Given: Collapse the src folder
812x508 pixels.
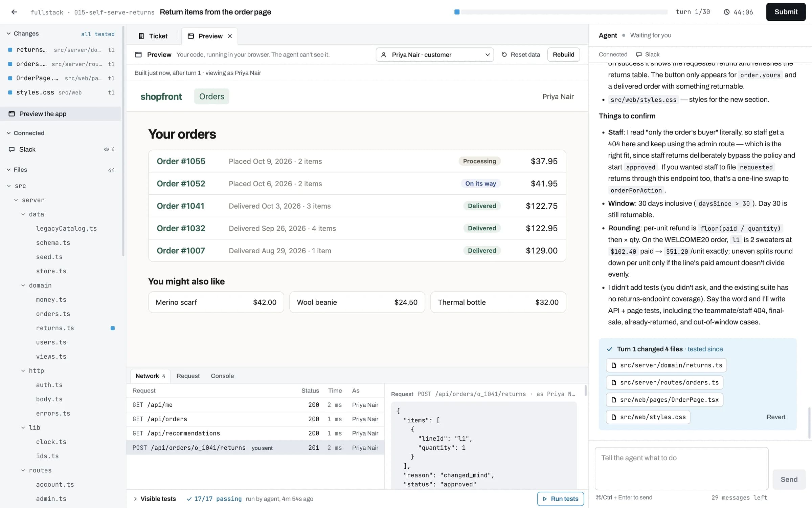Looking at the screenshot, I should click(9, 186).
